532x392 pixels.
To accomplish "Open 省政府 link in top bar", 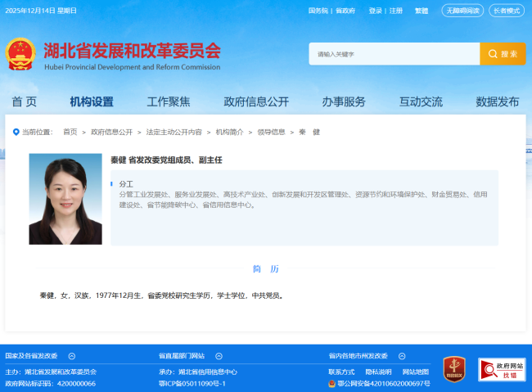I will click(x=345, y=11).
